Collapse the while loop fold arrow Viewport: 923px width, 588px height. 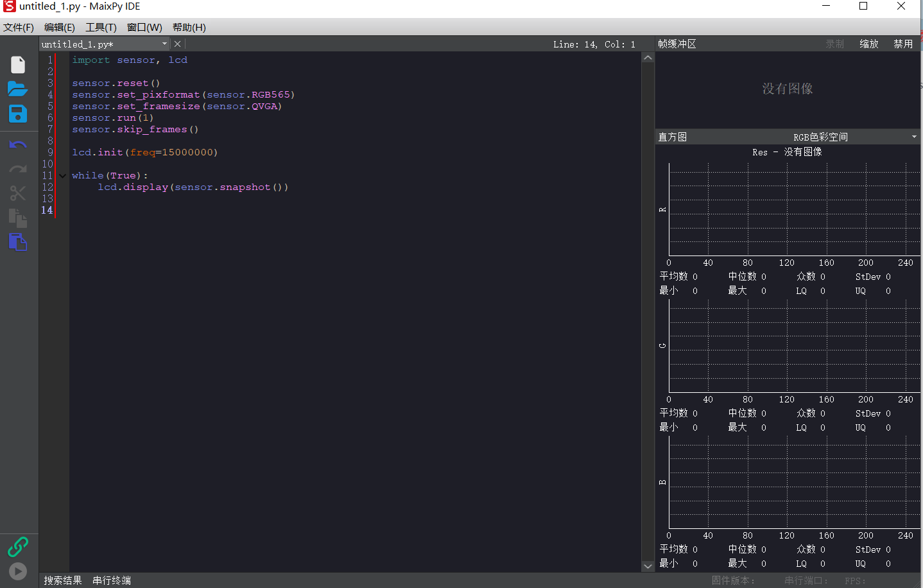pos(62,176)
